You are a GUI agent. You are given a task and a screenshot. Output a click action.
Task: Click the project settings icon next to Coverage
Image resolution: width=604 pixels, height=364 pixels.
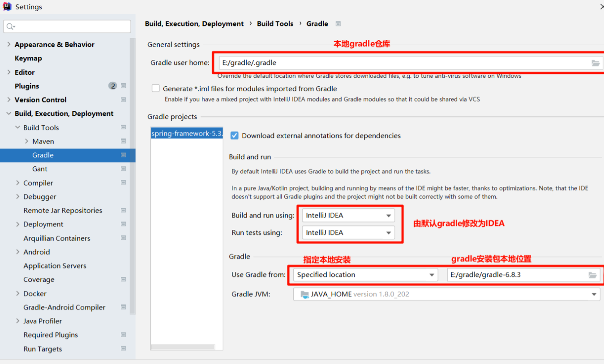tap(124, 279)
